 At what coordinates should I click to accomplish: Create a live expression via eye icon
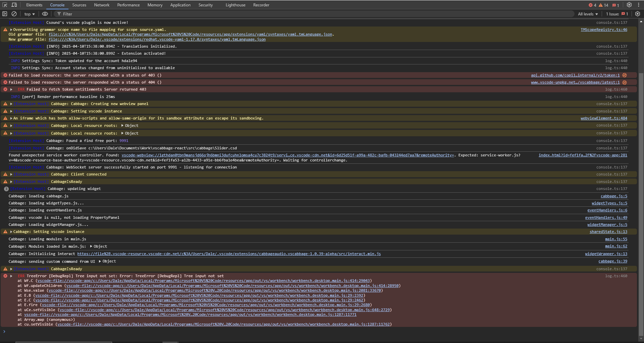(45, 14)
